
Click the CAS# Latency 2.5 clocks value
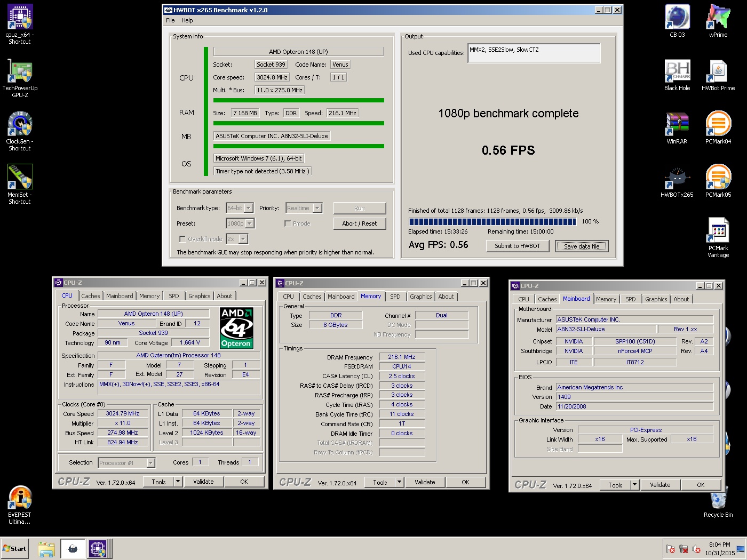[x=402, y=376]
